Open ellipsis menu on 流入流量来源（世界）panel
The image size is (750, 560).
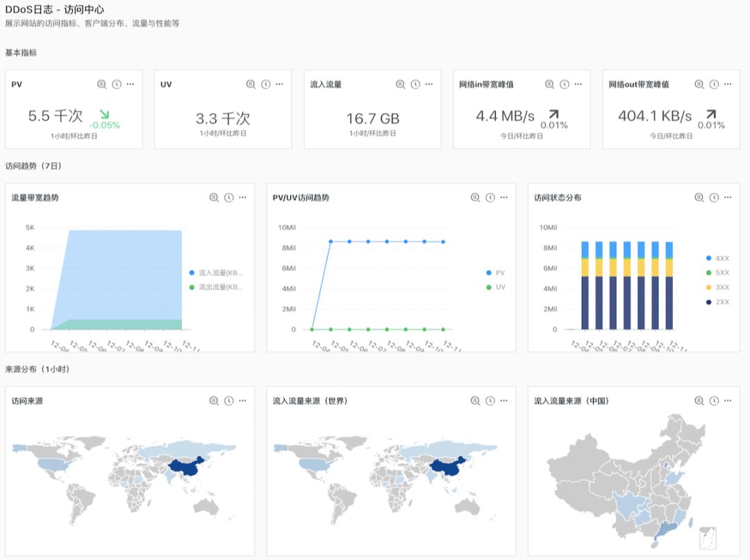point(504,401)
